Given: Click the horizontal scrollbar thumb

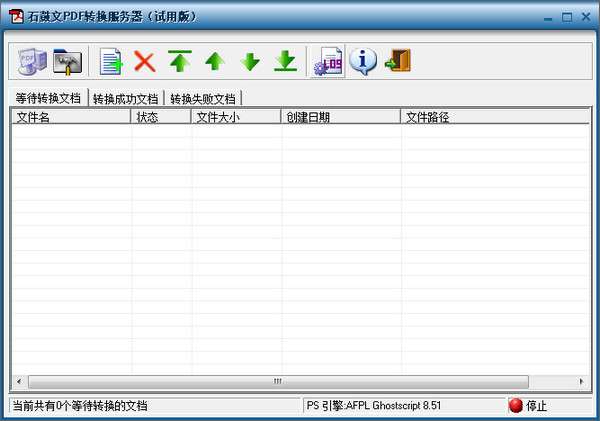Looking at the screenshot, I should 278,381.
